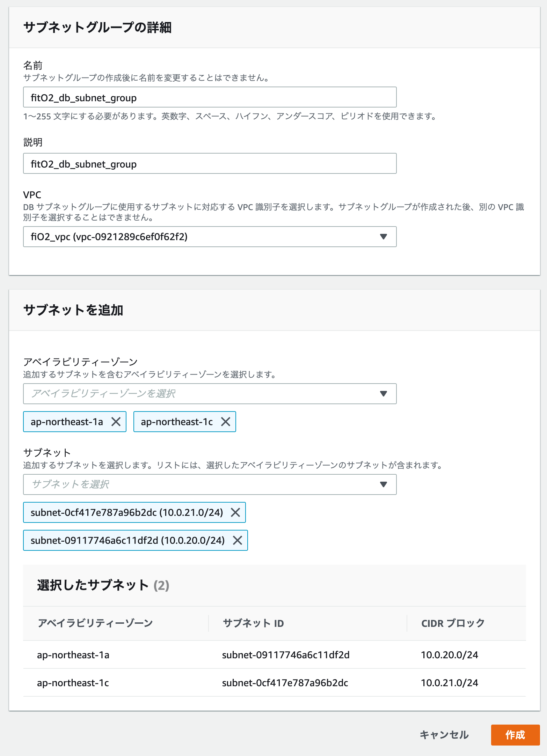Remove the ap-northeast-1c zone tag
This screenshot has height=756, width=547.
226,422
